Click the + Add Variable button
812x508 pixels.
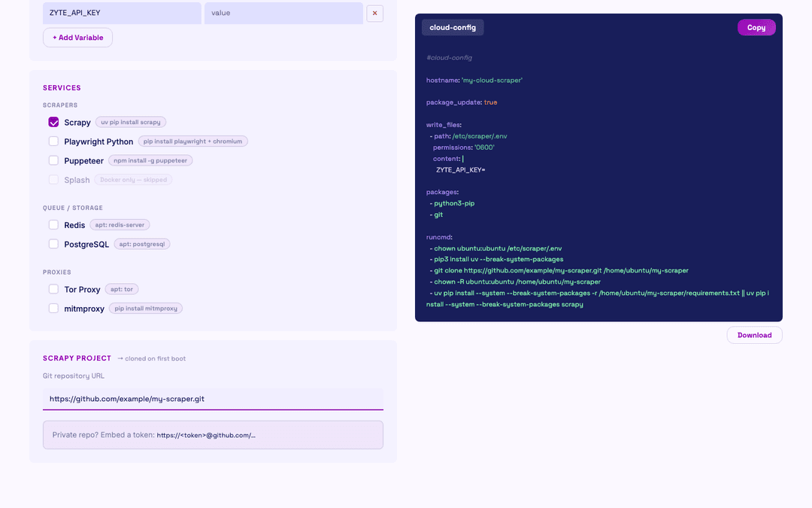[77, 38]
